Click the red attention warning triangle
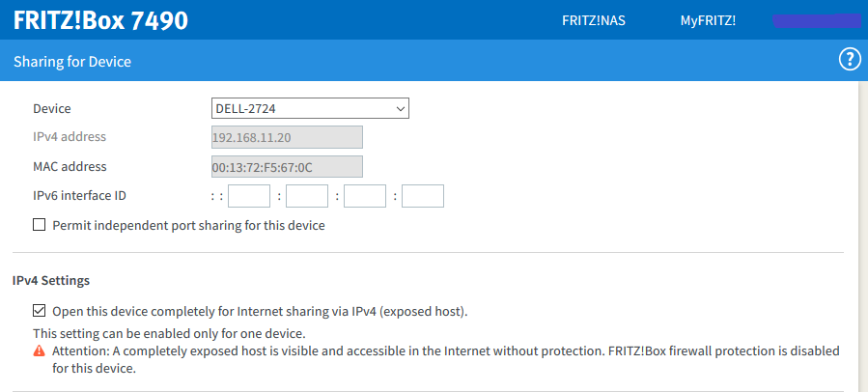Screen dimensions: 868x392 (40, 351)
